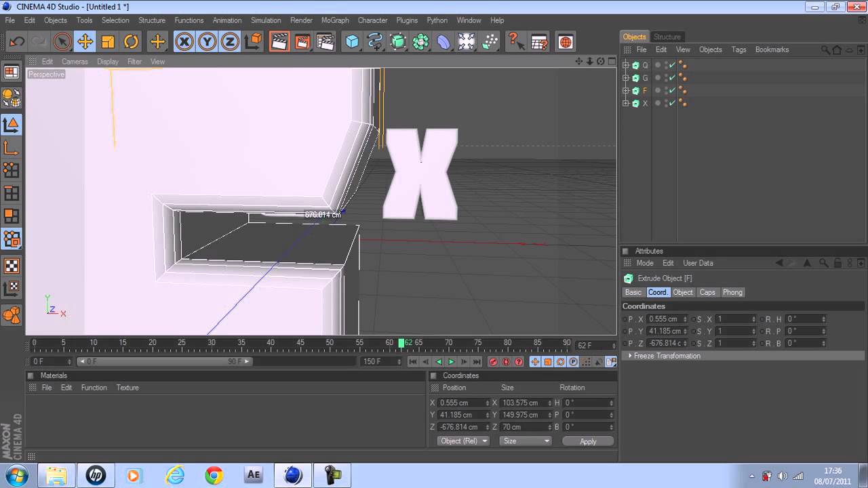Screen dimensions: 868x488
Task: Open the online web globe icon
Action: pyautogui.click(x=566, y=42)
